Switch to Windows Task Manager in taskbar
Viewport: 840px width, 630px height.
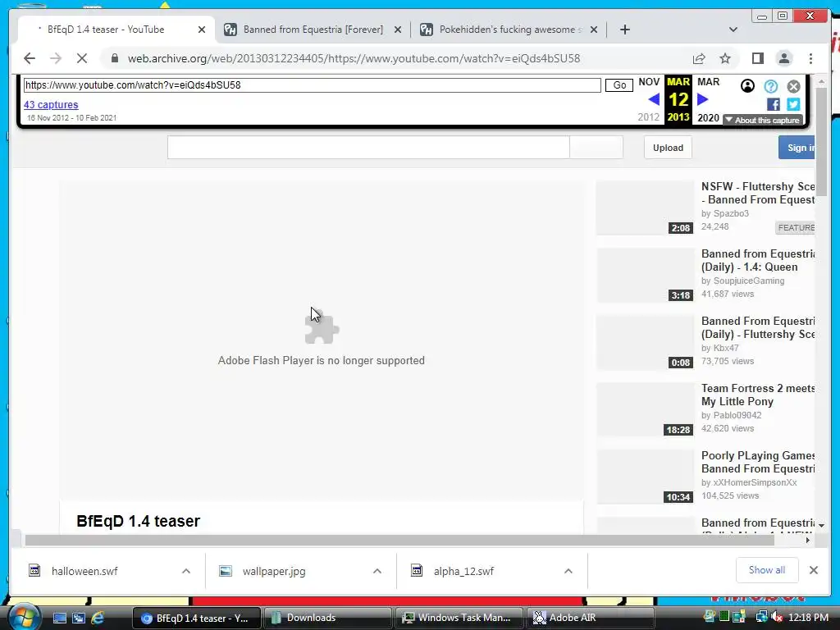(x=459, y=618)
